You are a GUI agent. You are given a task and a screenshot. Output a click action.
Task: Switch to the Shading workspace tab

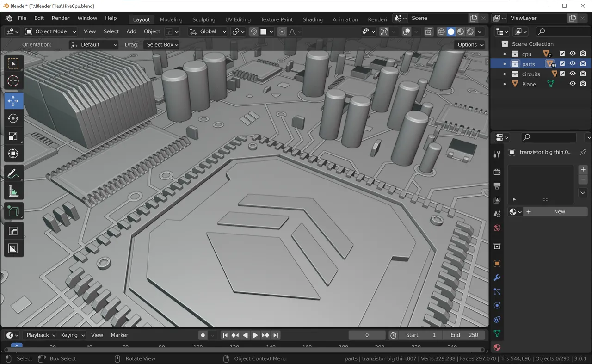(313, 19)
